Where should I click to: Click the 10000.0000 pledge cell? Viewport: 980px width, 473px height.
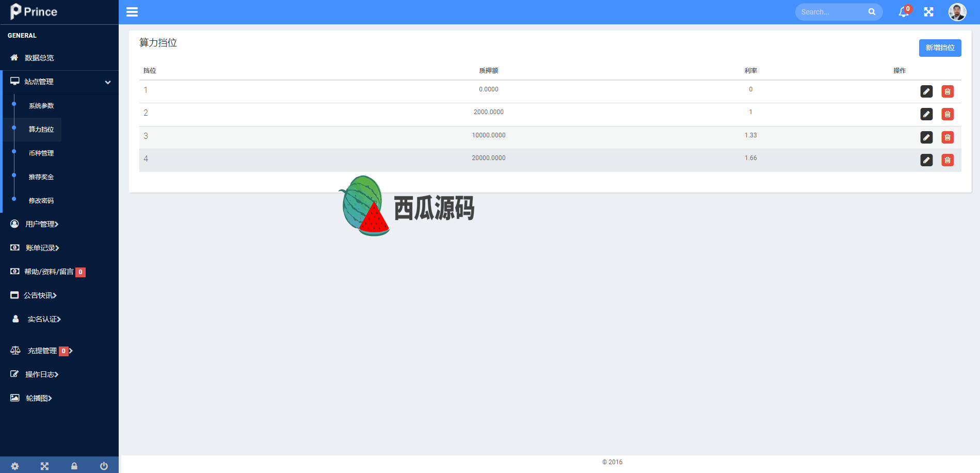[x=489, y=135]
